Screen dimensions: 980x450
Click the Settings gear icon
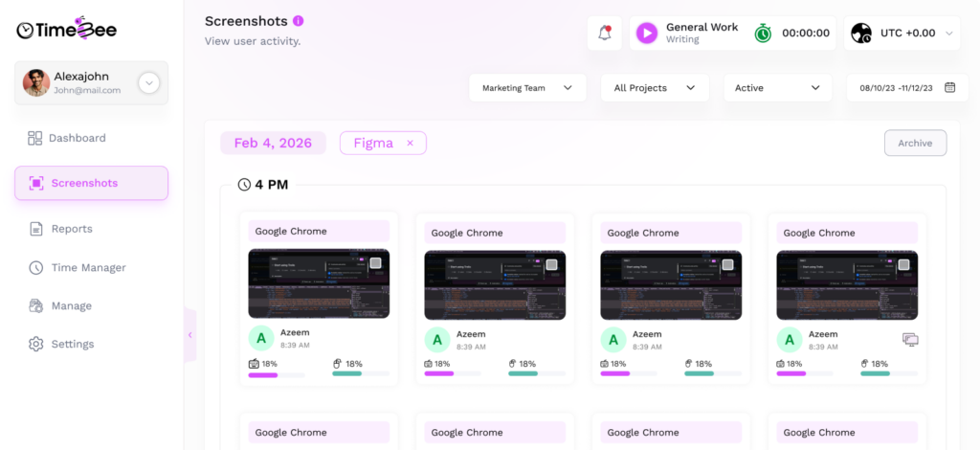click(36, 344)
